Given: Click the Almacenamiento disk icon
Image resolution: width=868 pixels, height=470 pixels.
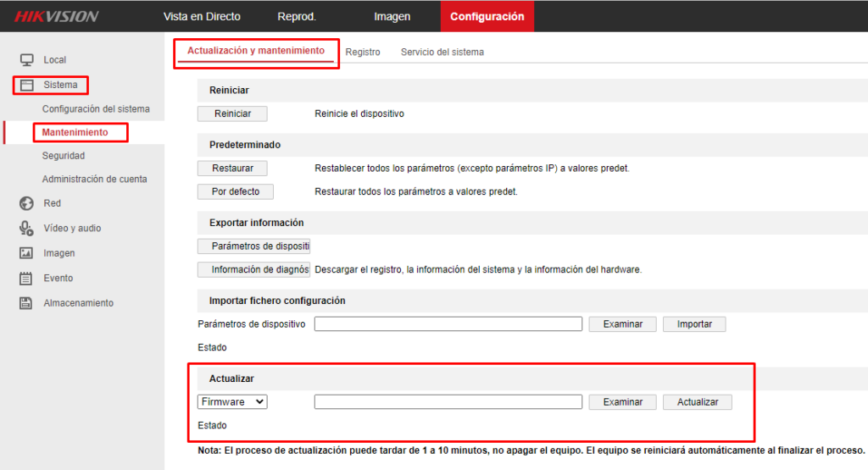Looking at the screenshot, I should click(x=26, y=303).
